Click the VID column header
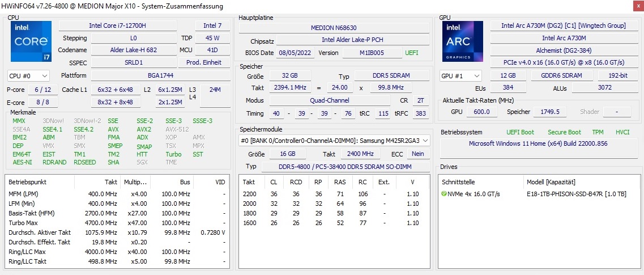 pyautogui.click(x=220, y=182)
